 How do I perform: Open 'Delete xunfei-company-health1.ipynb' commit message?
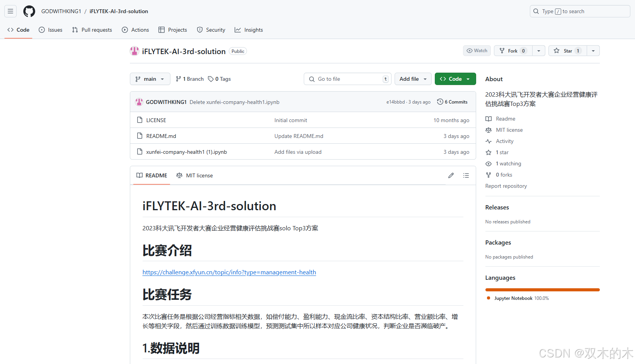pos(235,102)
